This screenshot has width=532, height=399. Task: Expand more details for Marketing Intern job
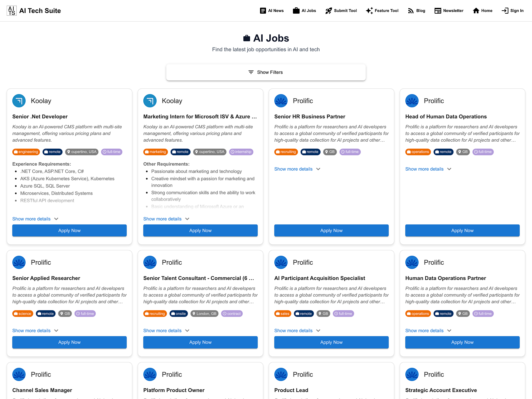tap(167, 219)
